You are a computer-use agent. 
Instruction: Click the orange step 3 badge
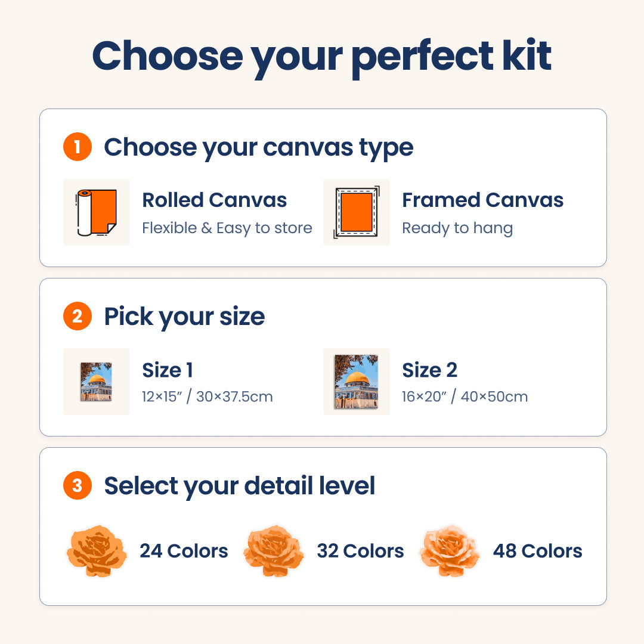[78, 486]
